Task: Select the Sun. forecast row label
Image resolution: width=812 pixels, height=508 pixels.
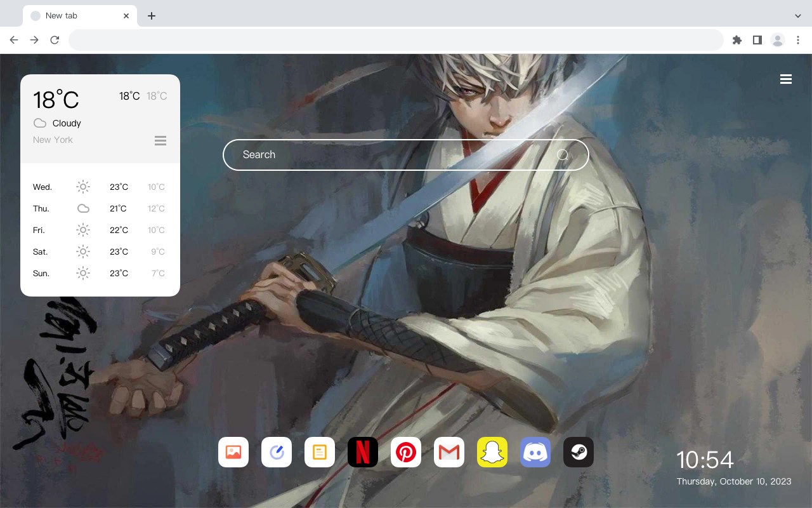Action: (41, 273)
